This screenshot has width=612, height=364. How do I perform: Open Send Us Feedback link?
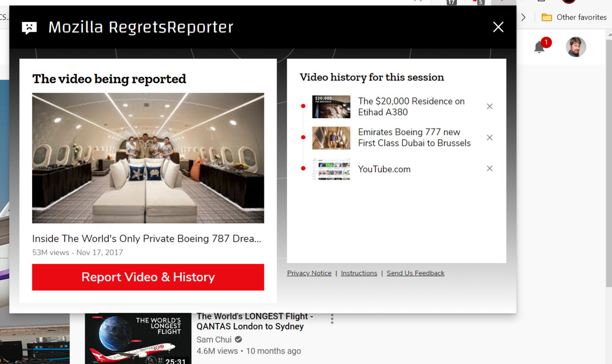(415, 273)
